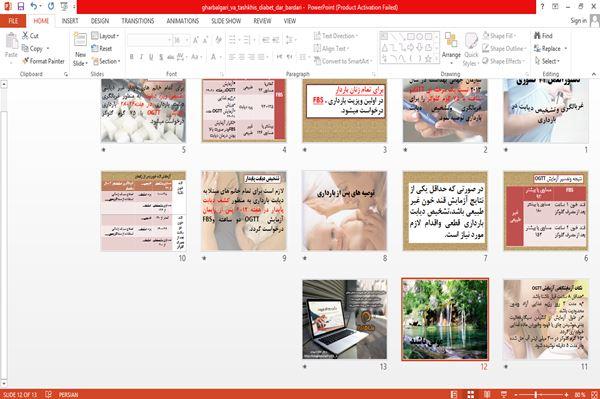Select the Format Painter tool
The height and width of the screenshot is (399, 600).
click(x=43, y=61)
